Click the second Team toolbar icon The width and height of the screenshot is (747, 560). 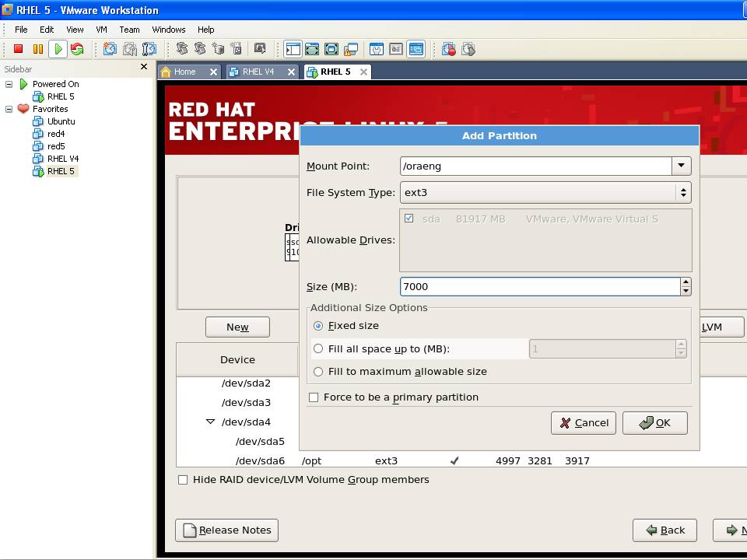(x=200, y=48)
